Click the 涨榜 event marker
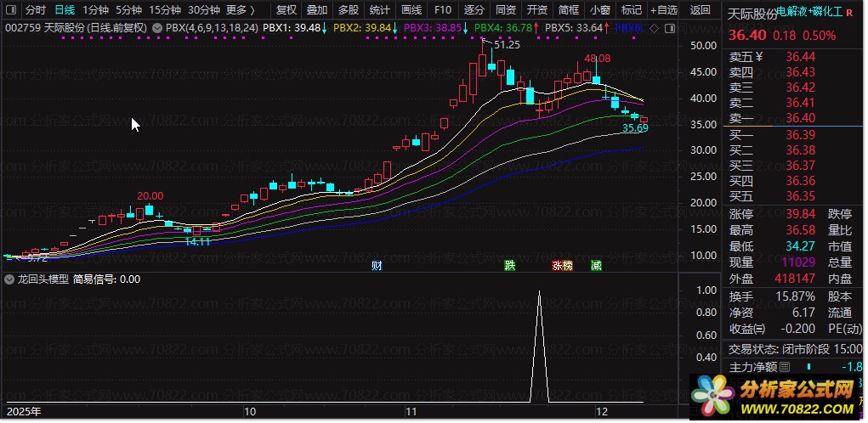This screenshot has height=423, width=868. (561, 265)
